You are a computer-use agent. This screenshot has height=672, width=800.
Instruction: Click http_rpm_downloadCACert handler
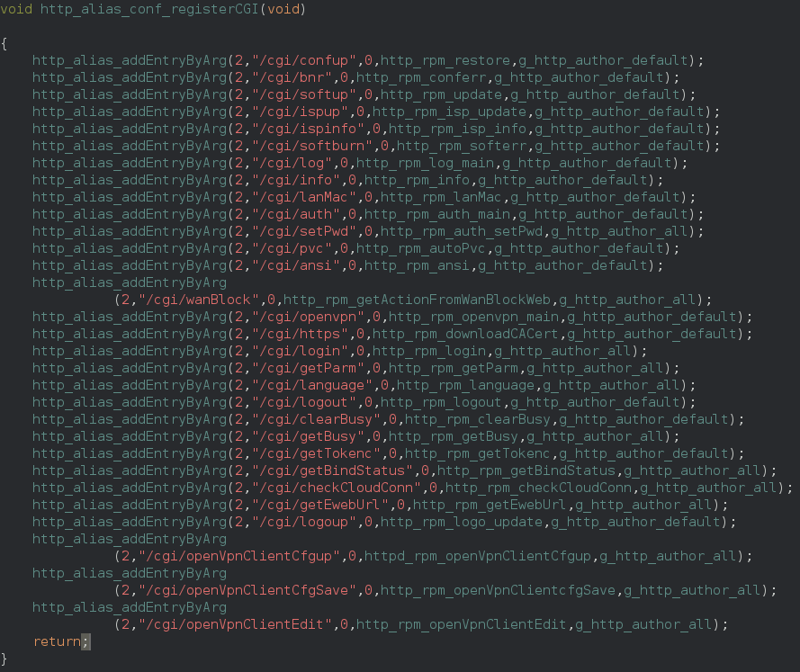[x=466, y=334]
